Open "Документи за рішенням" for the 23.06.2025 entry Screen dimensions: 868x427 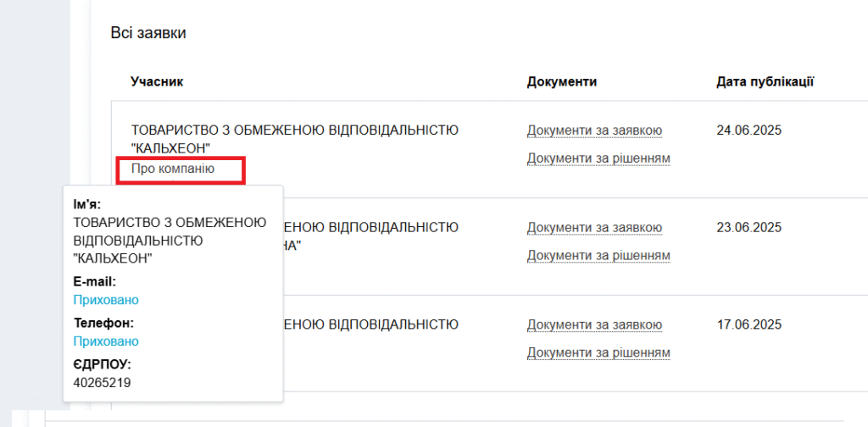coord(598,255)
